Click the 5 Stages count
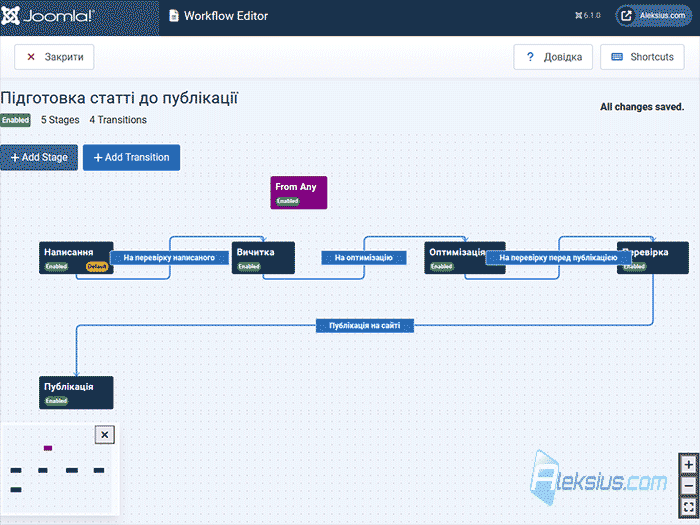Screen dimensions: 700x525 pos(60,120)
